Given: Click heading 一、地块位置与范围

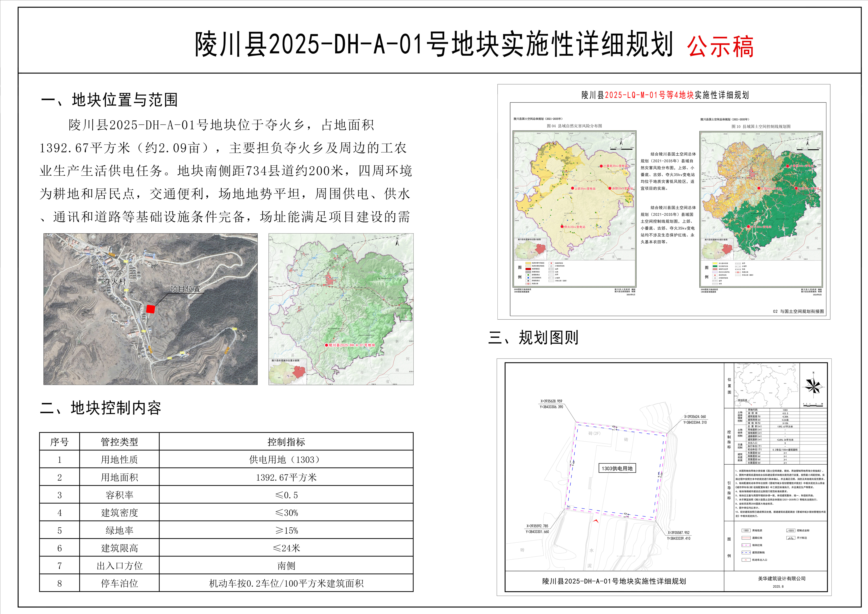Looking at the screenshot, I should [x=109, y=100].
